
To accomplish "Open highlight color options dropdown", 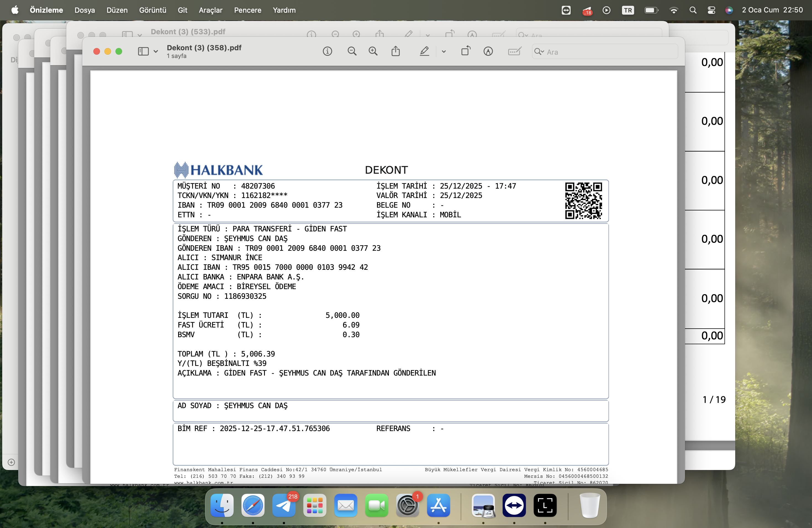I will tap(444, 52).
